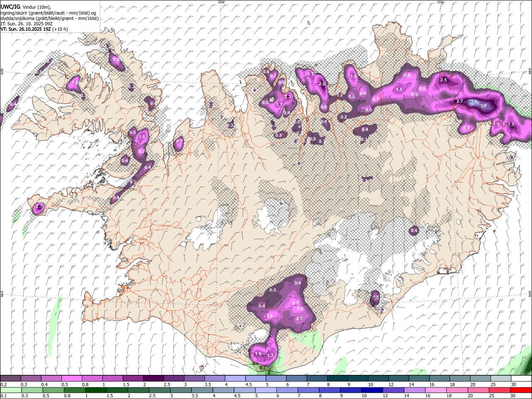This screenshot has height=399, width=532.
Task: Pick the 20 rose-pink rain legend swatch
Action: (x=479, y=390)
